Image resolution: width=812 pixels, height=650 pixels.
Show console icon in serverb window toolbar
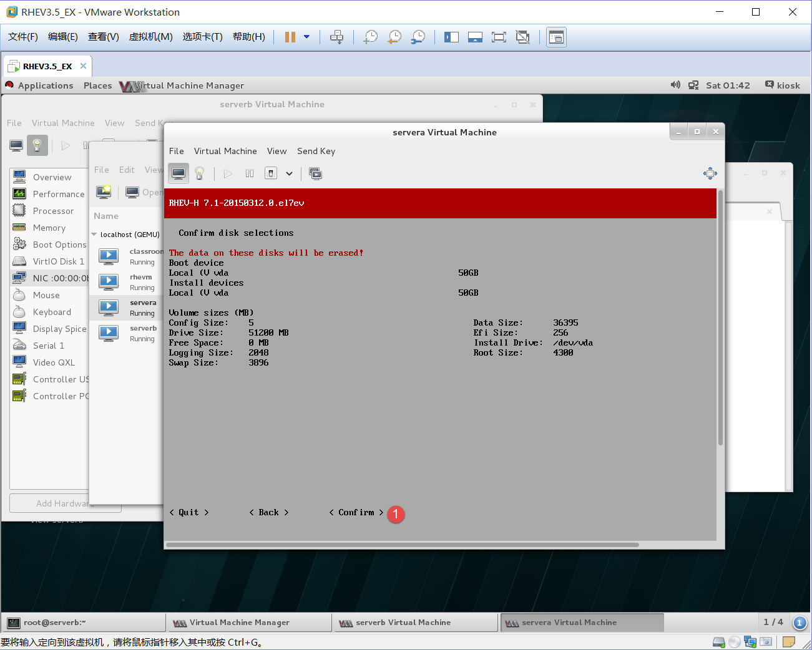[16, 145]
